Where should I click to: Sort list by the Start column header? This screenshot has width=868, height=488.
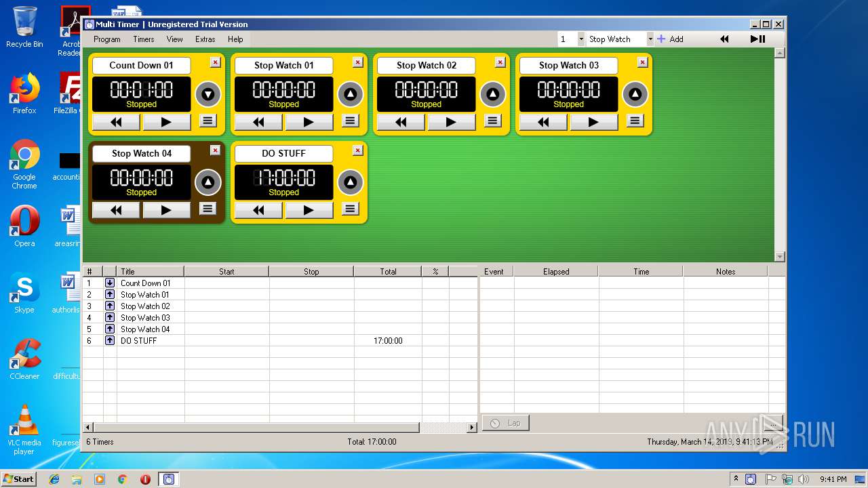(x=226, y=272)
